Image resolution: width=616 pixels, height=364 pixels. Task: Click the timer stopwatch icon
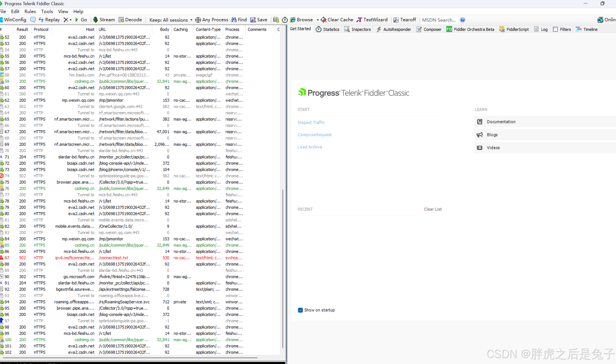[285, 20]
